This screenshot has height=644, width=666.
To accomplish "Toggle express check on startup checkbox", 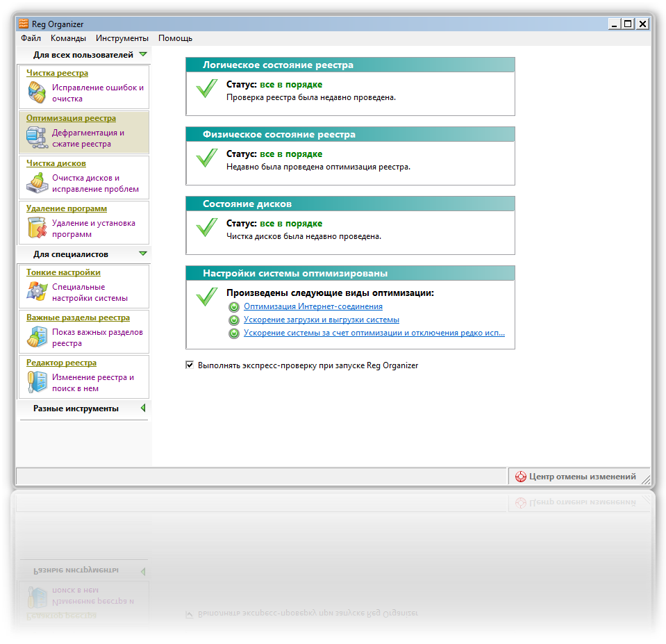I will point(190,365).
